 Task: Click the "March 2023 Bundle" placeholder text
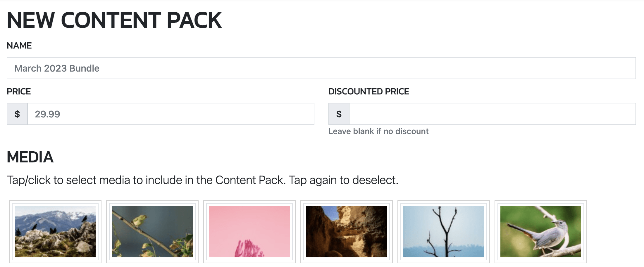(57, 68)
